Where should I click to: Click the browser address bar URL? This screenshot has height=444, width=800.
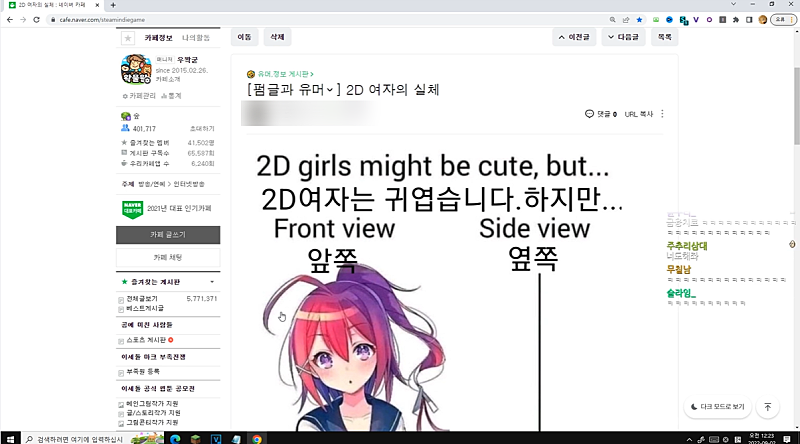pyautogui.click(x=102, y=20)
